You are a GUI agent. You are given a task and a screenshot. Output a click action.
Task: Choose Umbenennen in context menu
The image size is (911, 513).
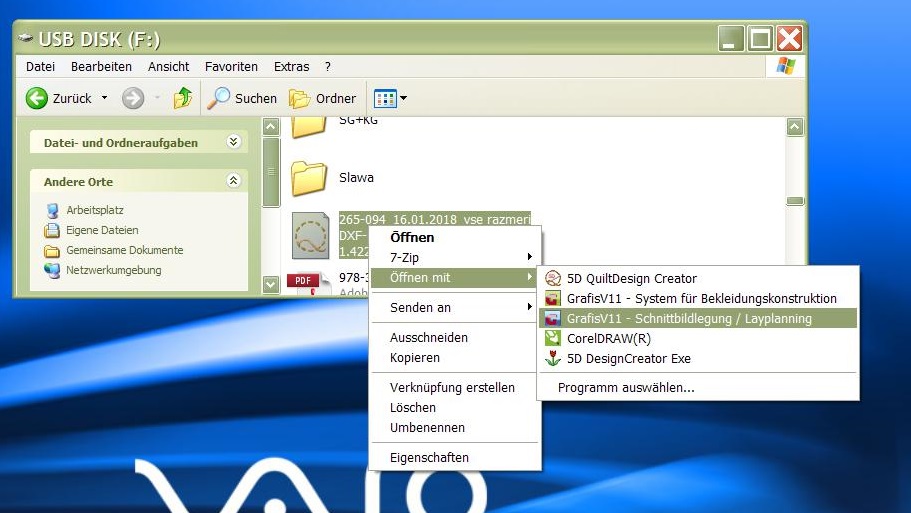[456, 428]
